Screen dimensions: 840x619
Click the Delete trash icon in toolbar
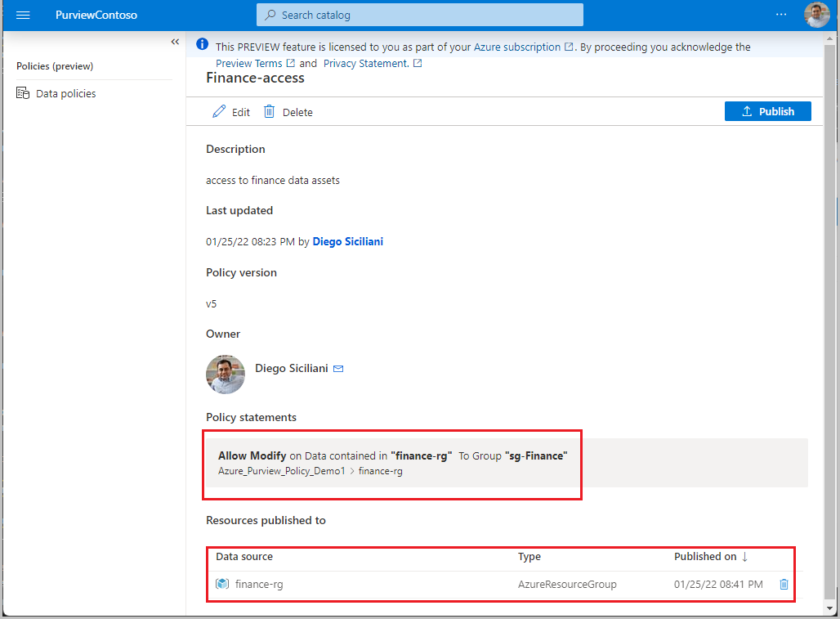270,111
